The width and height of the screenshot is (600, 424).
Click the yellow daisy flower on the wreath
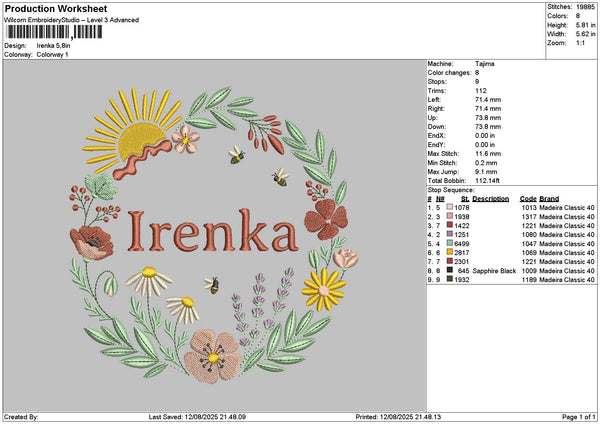coord(322,290)
